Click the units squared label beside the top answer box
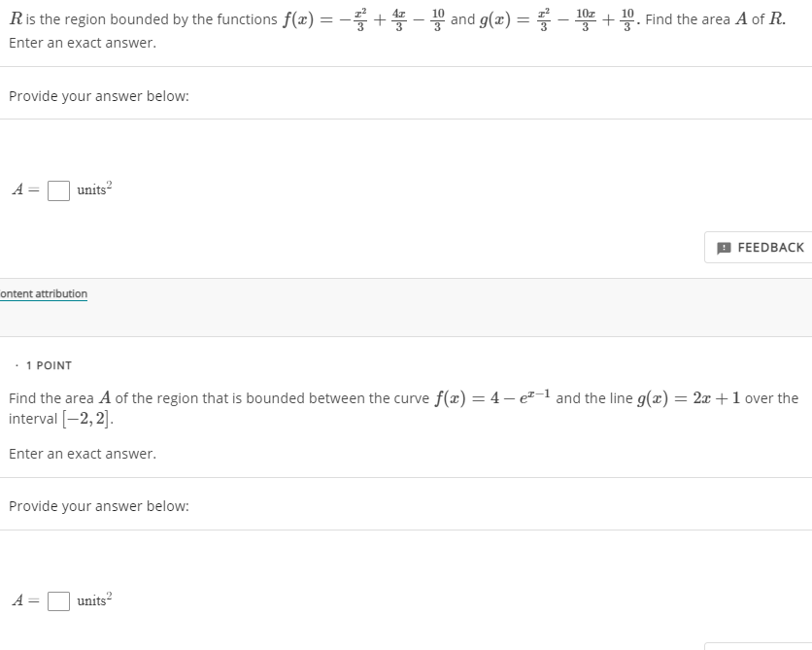Image resolution: width=812 pixels, height=650 pixels. click(94, 188)
